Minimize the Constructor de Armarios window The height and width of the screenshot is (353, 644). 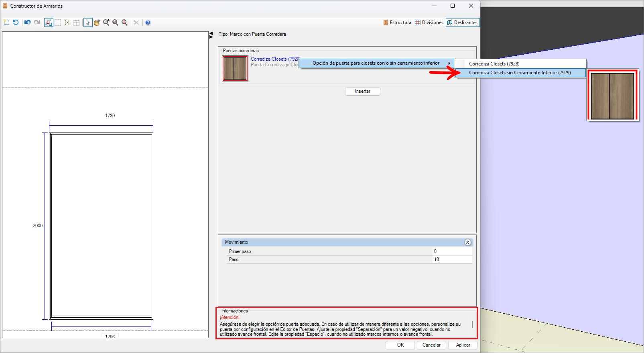tap(435, 6)
